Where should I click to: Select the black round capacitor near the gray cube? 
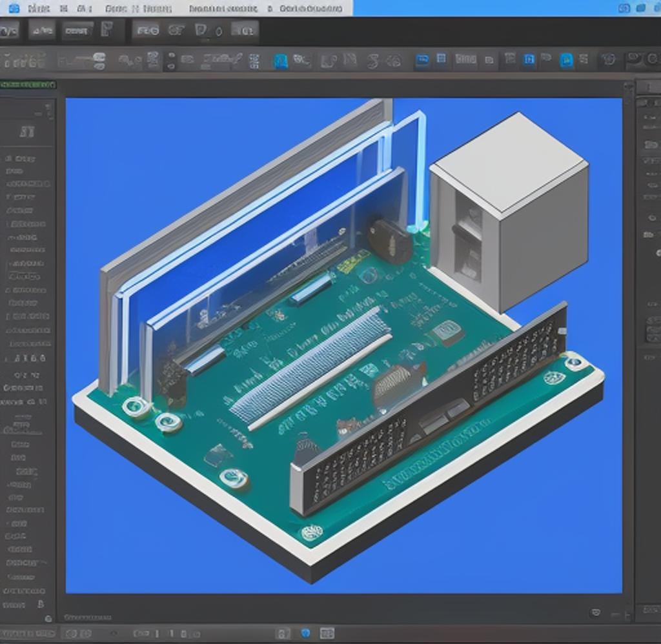coord(390,241)
